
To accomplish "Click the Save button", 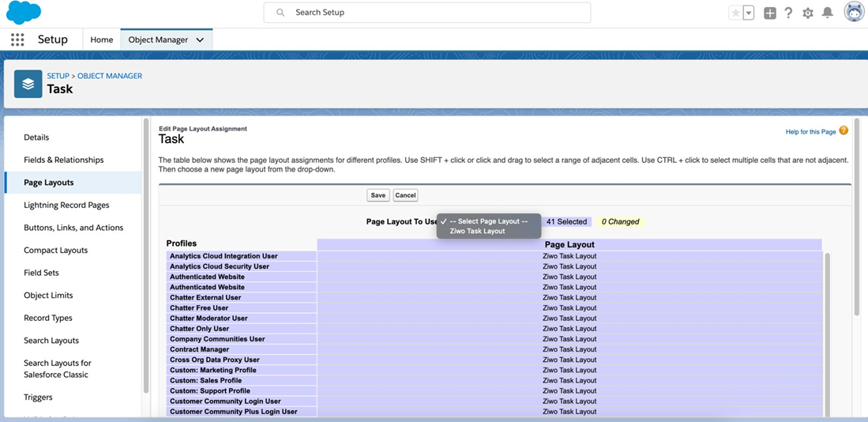I will [378, 195].
